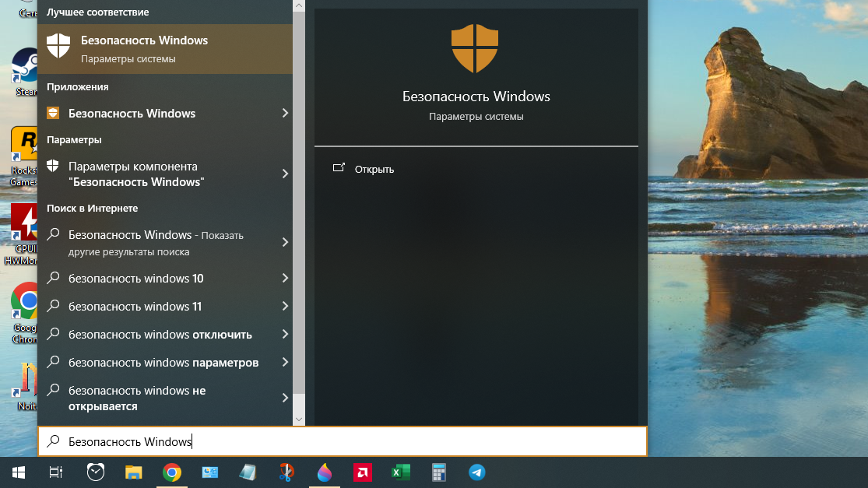Open File Explorer from the taskbar
This screenshot has width=868, height=488.
133,472
